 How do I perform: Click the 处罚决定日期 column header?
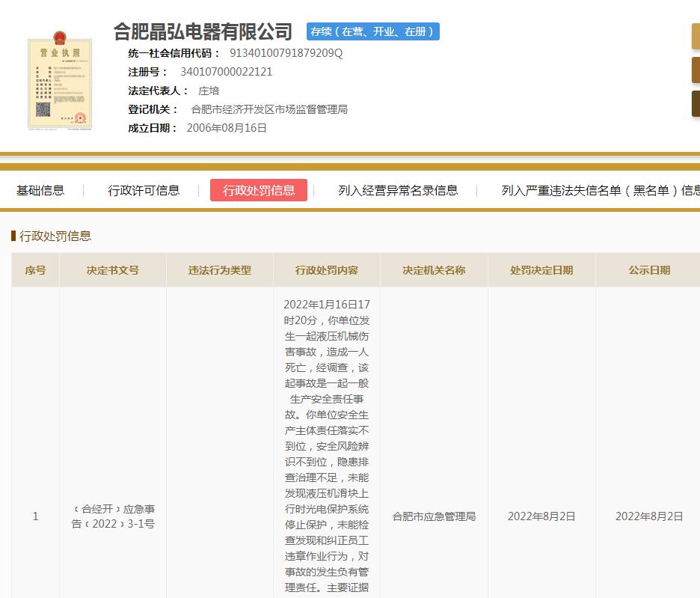tap(541, 270)
